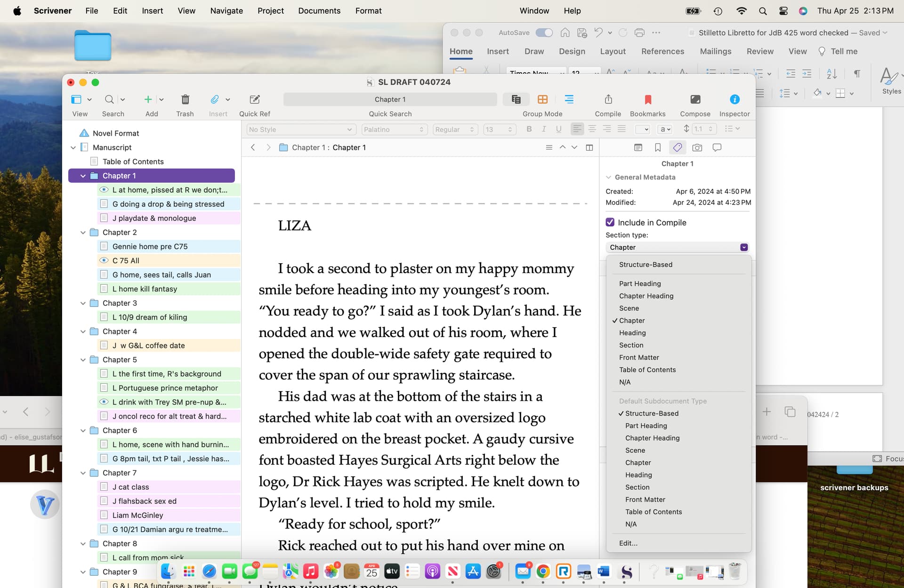Image resolution: width=904 pixels, height=588 pixels.
Task: Choose Scene section type
Action: tap(629, 308)
